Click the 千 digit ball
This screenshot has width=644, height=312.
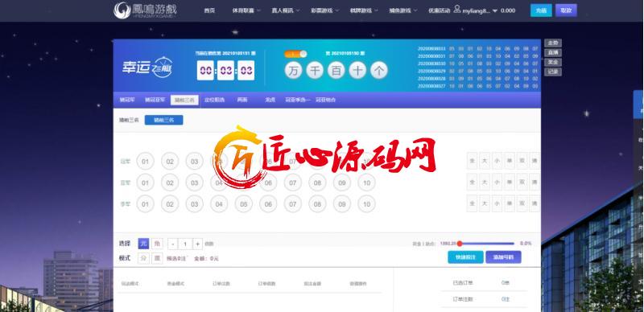(315, 71)
